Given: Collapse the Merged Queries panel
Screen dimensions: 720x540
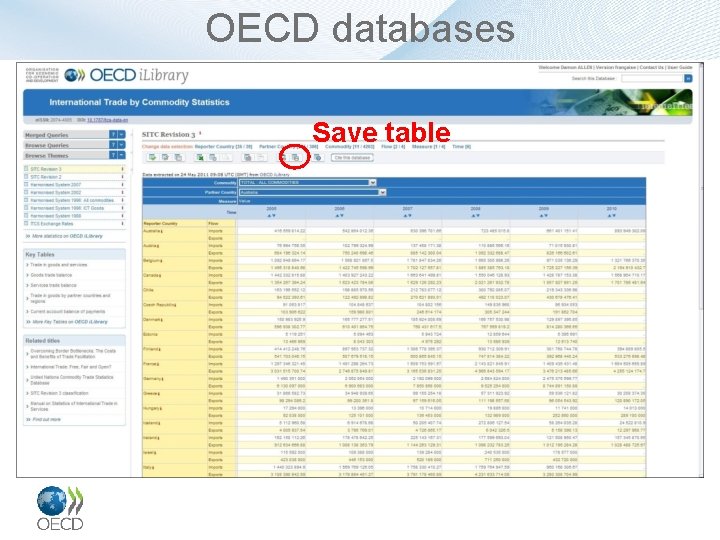Looking at the screenshot, I should [121, 135].
